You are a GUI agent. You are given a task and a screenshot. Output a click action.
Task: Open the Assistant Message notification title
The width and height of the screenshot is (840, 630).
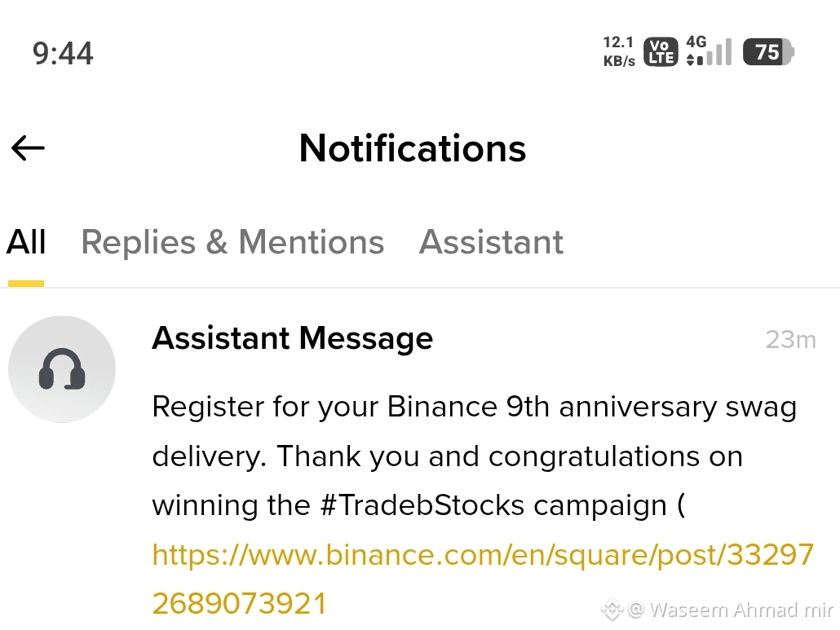[293, 339]
